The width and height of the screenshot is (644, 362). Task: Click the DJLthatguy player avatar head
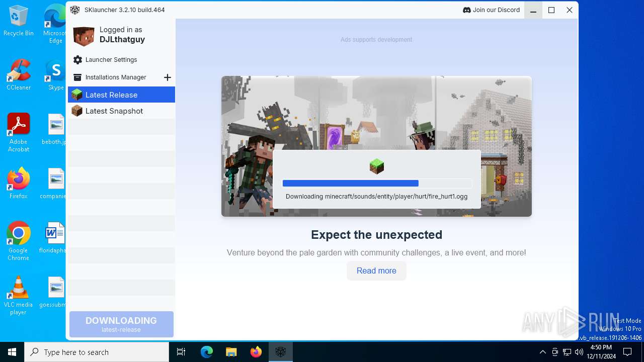point(84,36)
